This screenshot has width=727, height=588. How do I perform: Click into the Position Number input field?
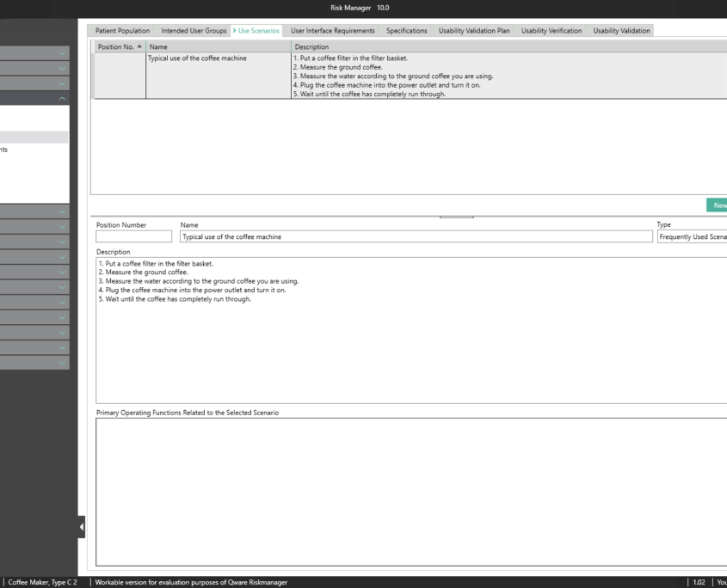pos(133,236)
